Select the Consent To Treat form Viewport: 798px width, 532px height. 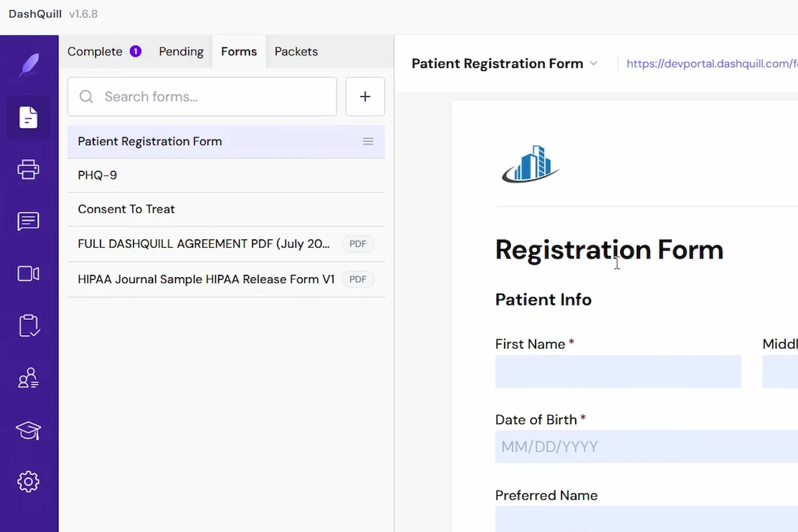pyautogui.click(x=226, y=209)
